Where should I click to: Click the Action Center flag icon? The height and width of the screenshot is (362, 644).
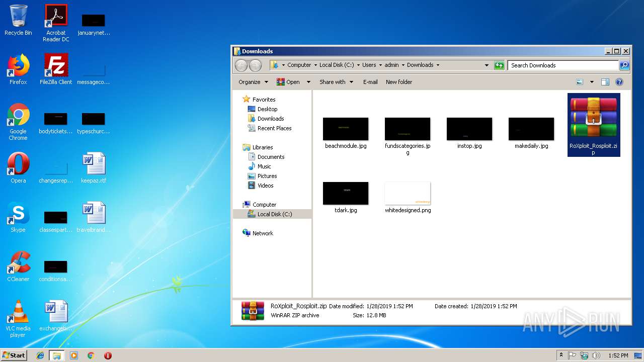tap(572, 355)
